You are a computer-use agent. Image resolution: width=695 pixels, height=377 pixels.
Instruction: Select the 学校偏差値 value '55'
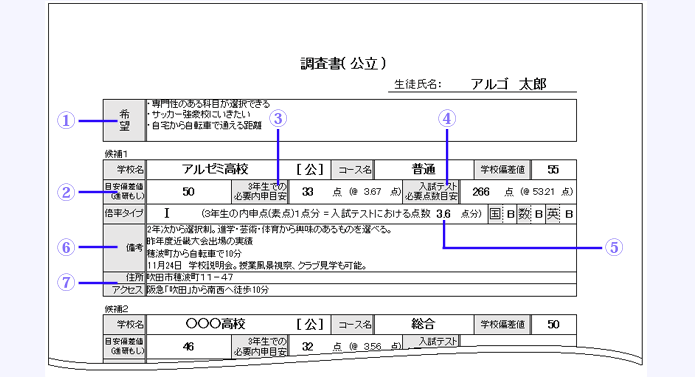pyautogui.click(x=553, y=169)
